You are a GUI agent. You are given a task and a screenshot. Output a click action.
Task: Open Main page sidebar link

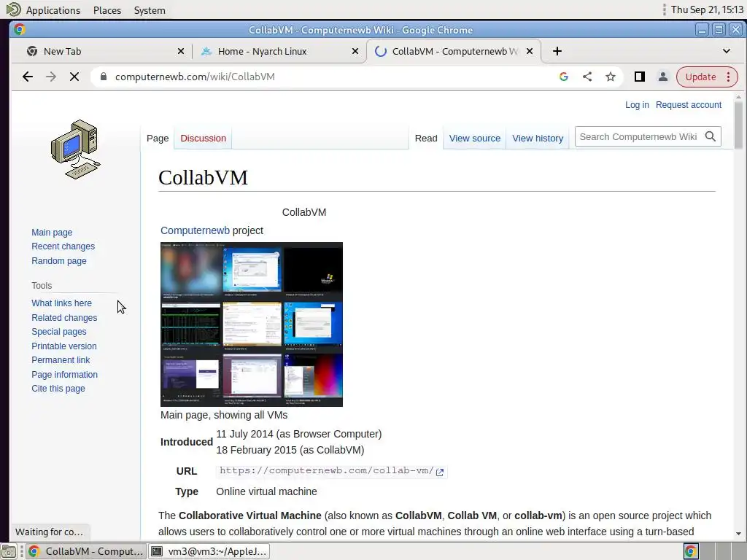(x=52, y=233)
